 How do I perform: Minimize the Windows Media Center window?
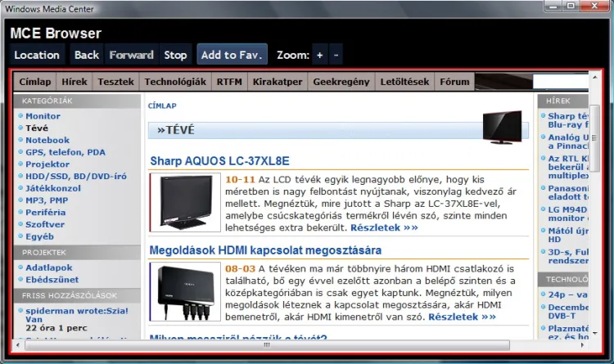(x=553, y=6)
